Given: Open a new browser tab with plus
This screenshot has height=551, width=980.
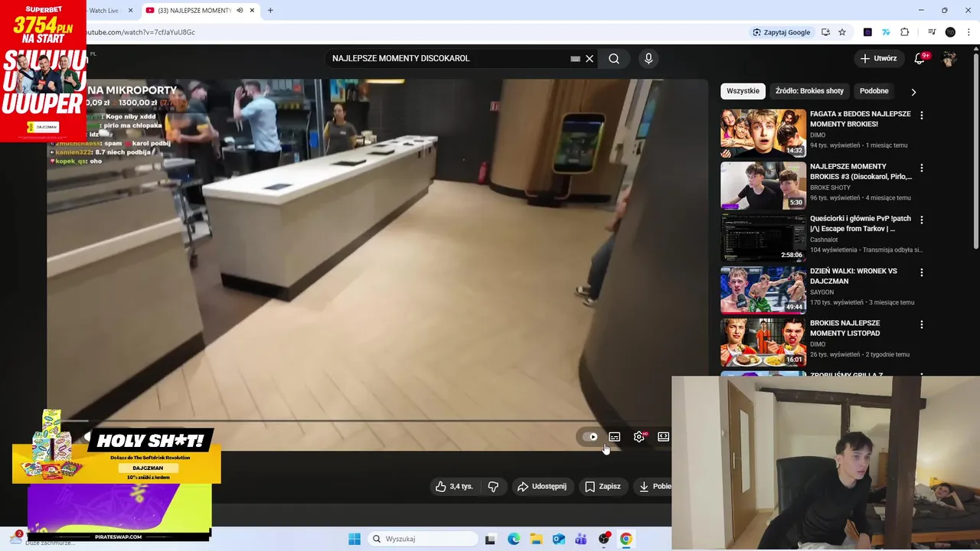Looking at the screenshot, I should pos(270,11).
